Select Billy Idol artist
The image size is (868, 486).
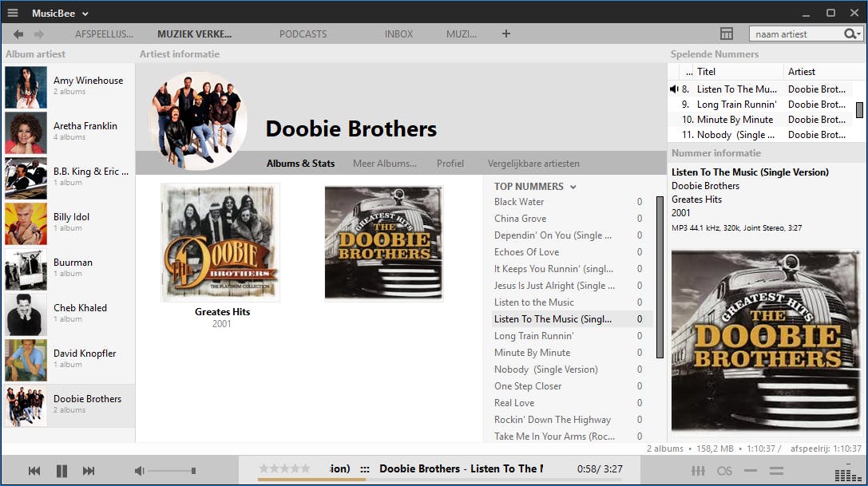[x=69, y=223]
